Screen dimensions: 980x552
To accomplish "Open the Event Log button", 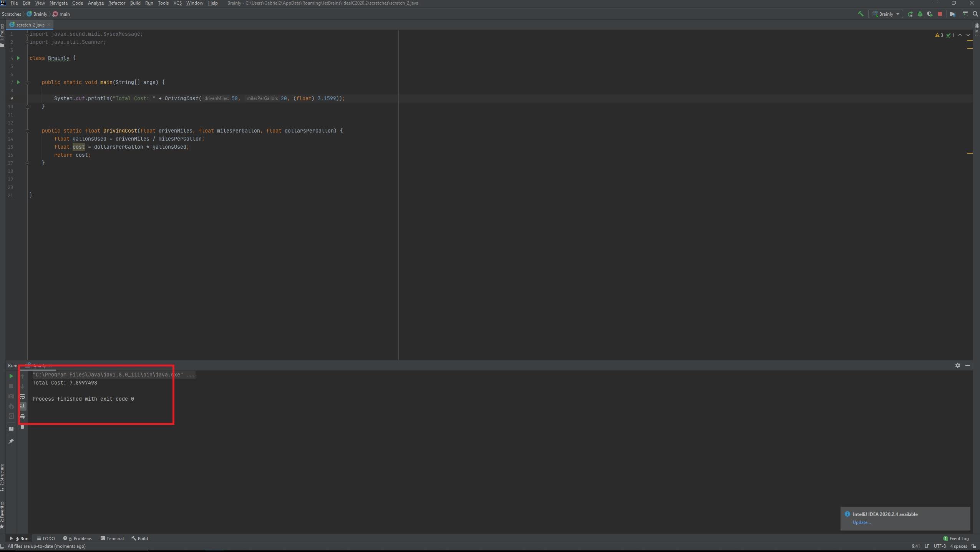I will 956,538.
